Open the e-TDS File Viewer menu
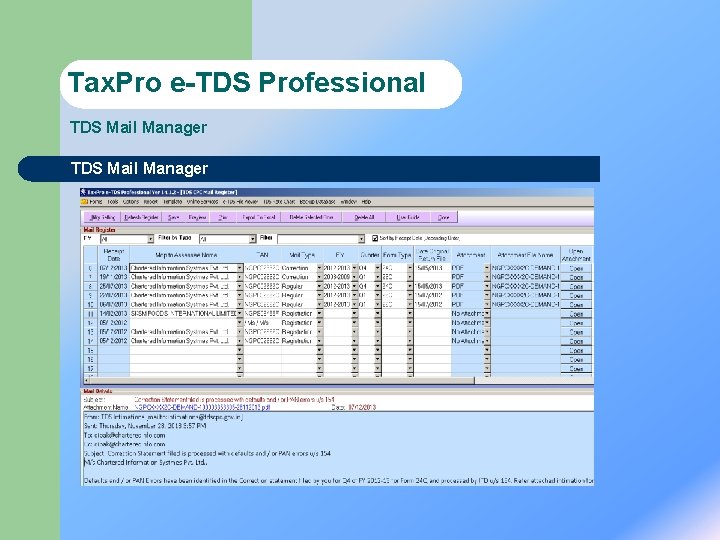 coord(241,202)
